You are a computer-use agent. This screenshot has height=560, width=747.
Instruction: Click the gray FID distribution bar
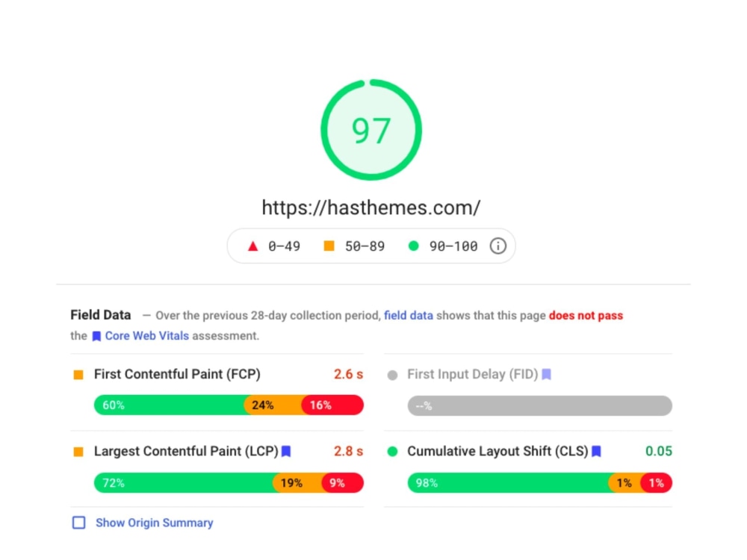point(540,405)
